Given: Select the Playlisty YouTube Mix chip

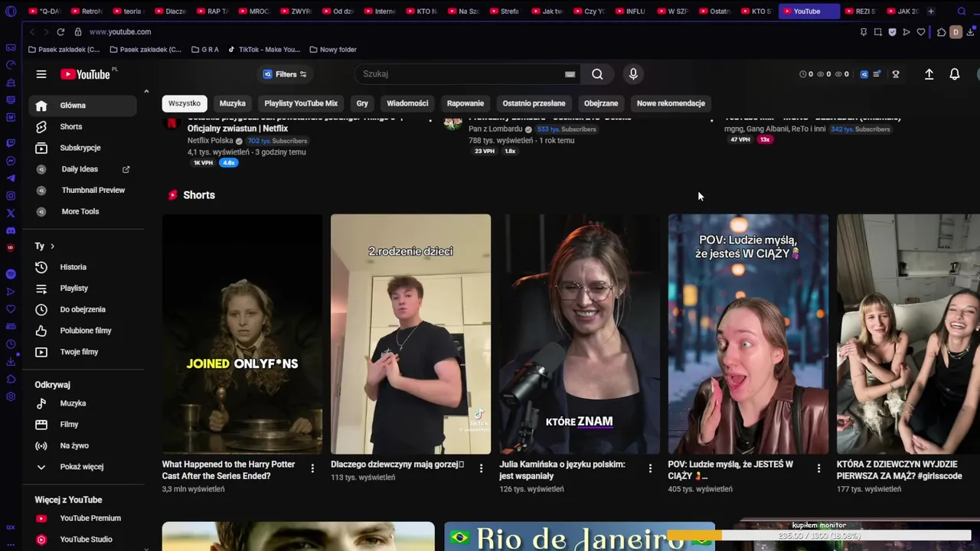Looking at the screenshot, I should coord(301,103).
